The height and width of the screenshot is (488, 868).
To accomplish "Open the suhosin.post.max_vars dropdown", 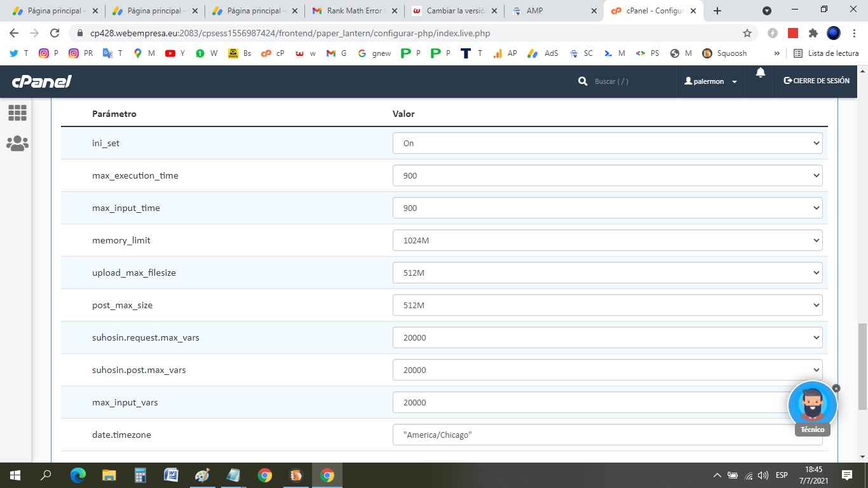I will pos(607,370).
